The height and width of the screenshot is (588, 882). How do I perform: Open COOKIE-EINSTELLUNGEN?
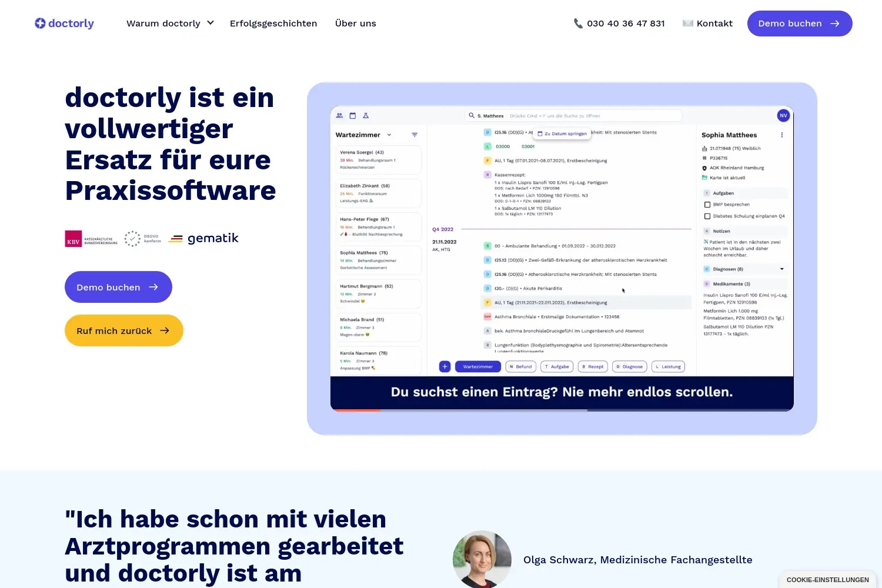pos(827,580)
